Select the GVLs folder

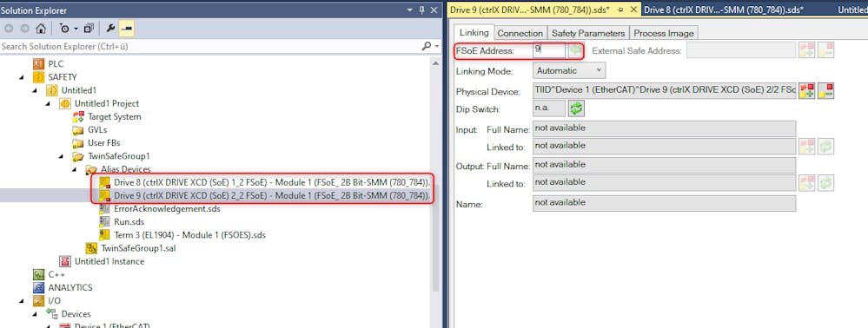tap(97, 130)
